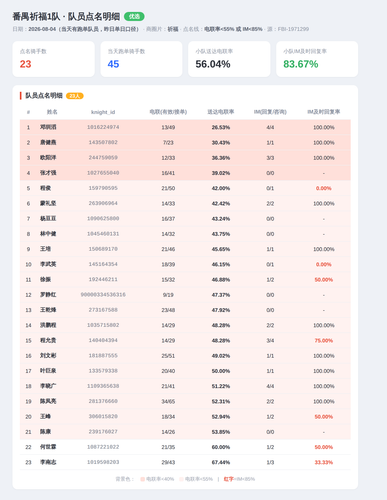Screen dimensions: 387x500
Task: Select knight_id 239176027
Action: 103,432
